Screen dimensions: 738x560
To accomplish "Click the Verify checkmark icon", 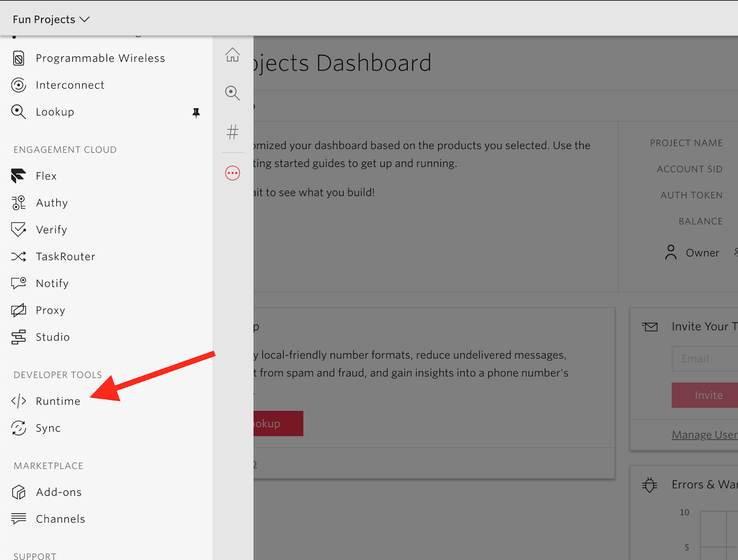I will pyautogui.click(x=18, y=230).
